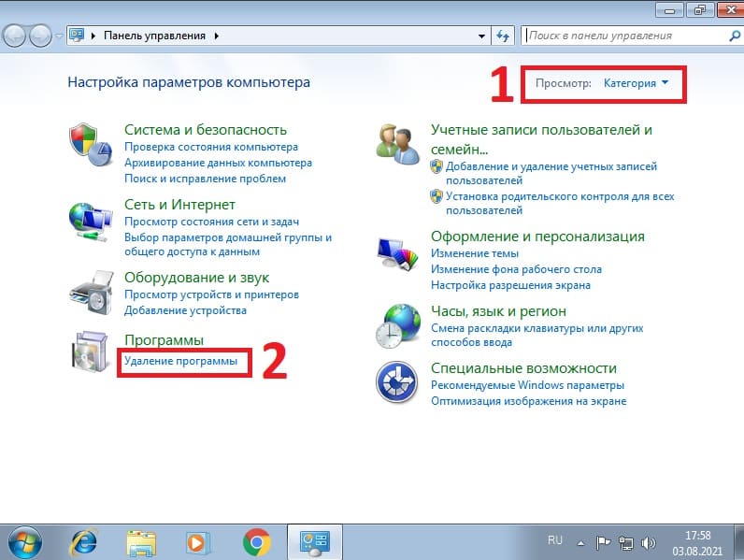Open Просмотр устройств и принтеров
Image resolution: width=744 pixels, height=560 pixels.
[211, 294]
